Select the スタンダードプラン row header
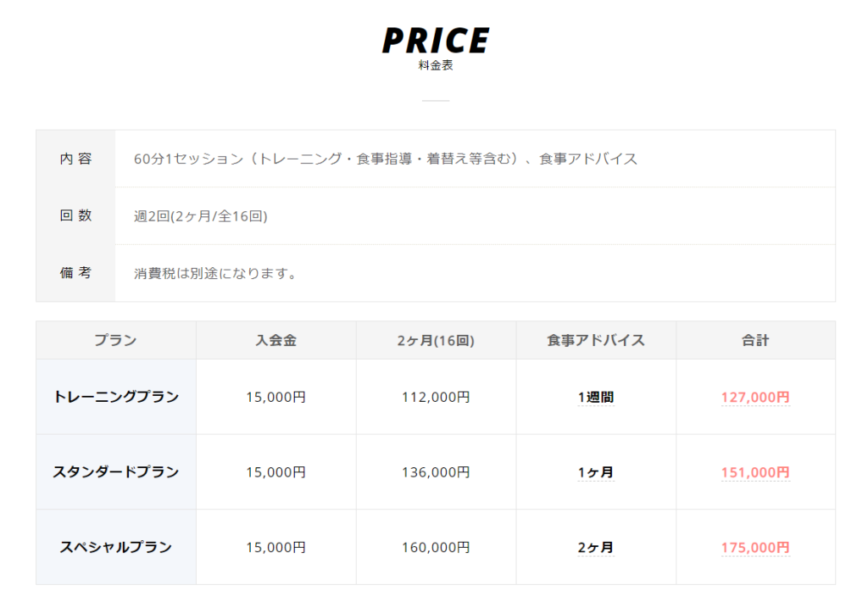Screen dimensions: 868x602 click(116, 472)
